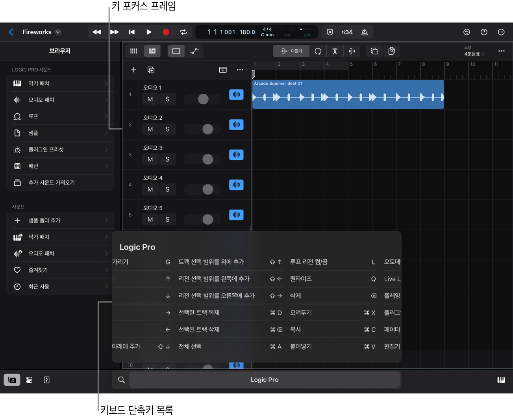Expand the 샘플 browser category
513x420 pixels.
[x=60, y=133]
